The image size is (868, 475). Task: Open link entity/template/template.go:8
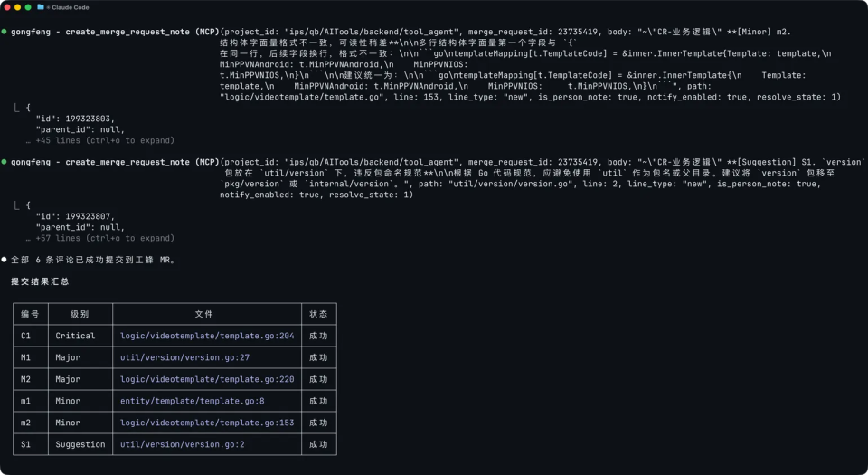(192, 400)
